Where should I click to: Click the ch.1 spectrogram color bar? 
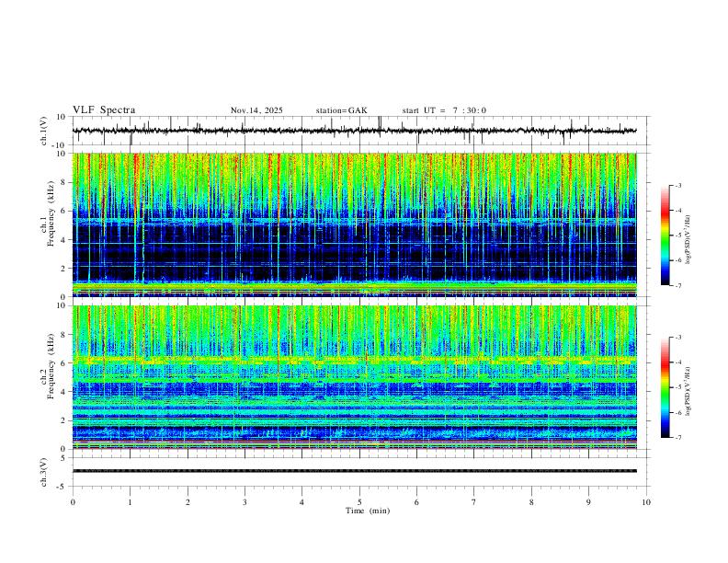coord(665,236)
